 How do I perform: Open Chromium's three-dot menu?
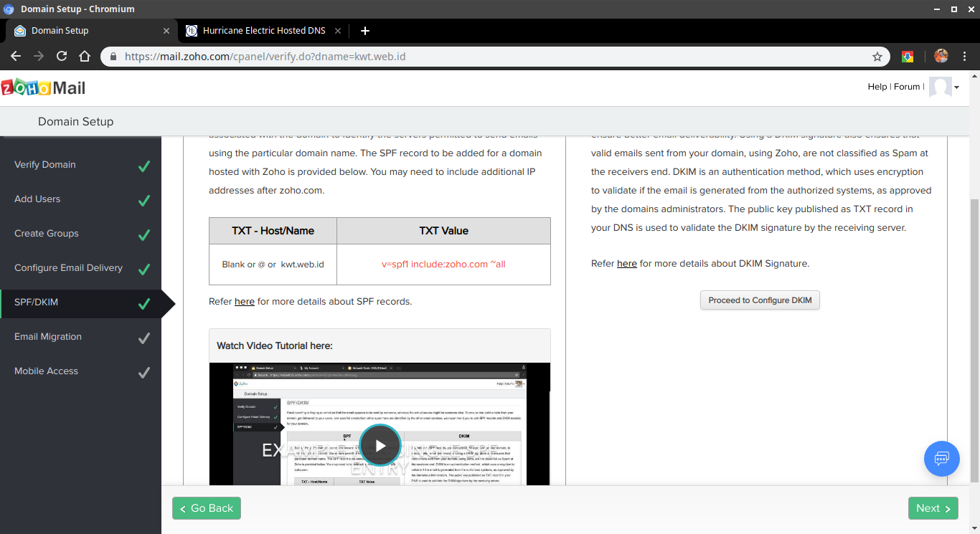[965, 56]
